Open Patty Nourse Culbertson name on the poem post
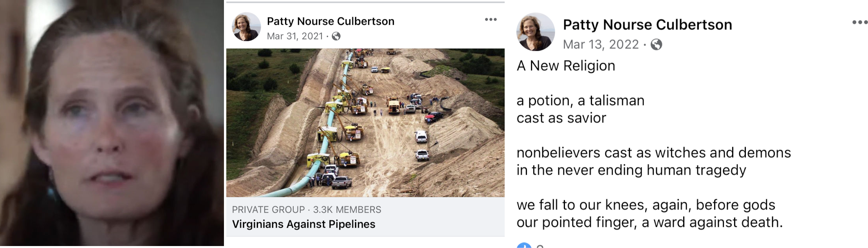This screenshot has height=248, width=868. [x=647, y=25]
